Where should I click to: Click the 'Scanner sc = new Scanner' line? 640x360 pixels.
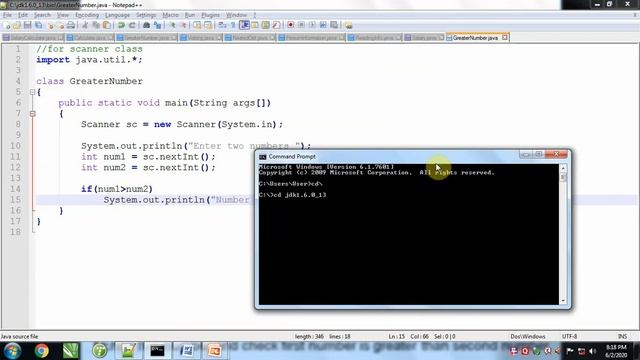(x=182, y=124)
